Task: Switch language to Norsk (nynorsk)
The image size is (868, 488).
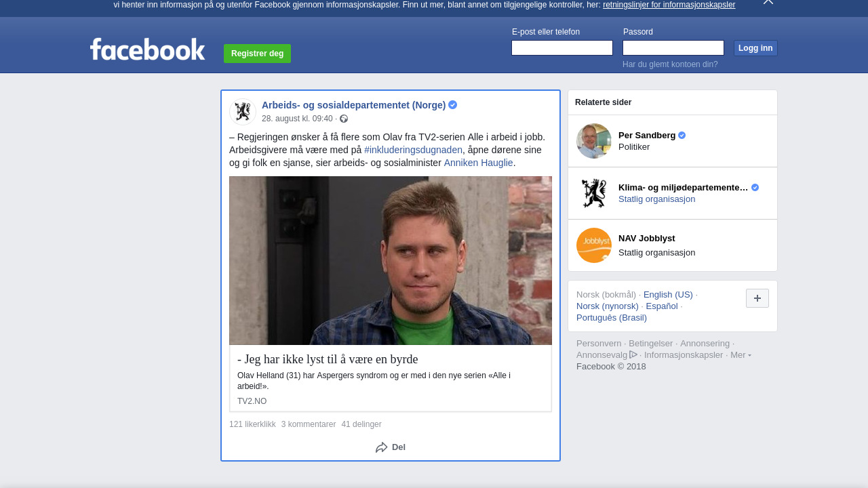Action: (608, 306)
